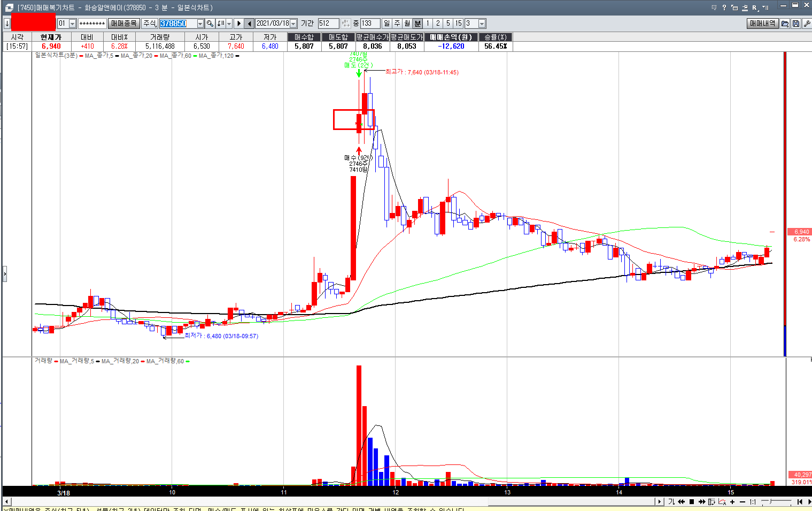Click the 승률(%) header
The image size is (812, 511).
pyautogui.click(x=496, y=37)
